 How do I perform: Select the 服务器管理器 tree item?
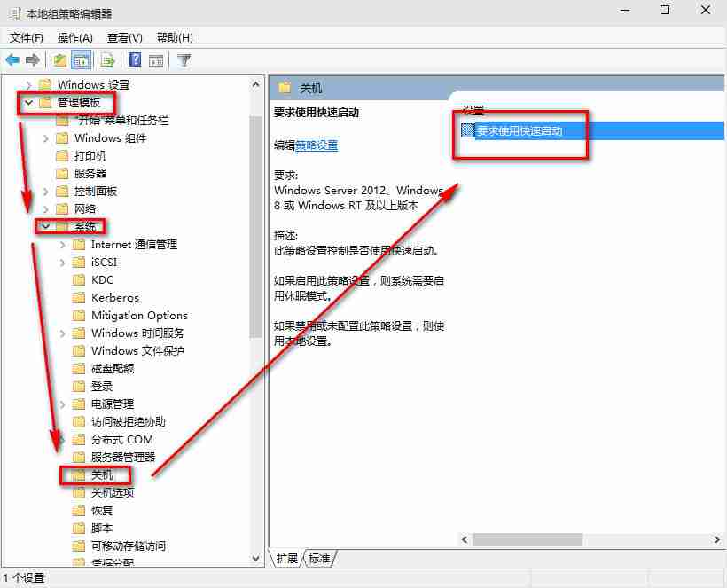coord(123,458)
